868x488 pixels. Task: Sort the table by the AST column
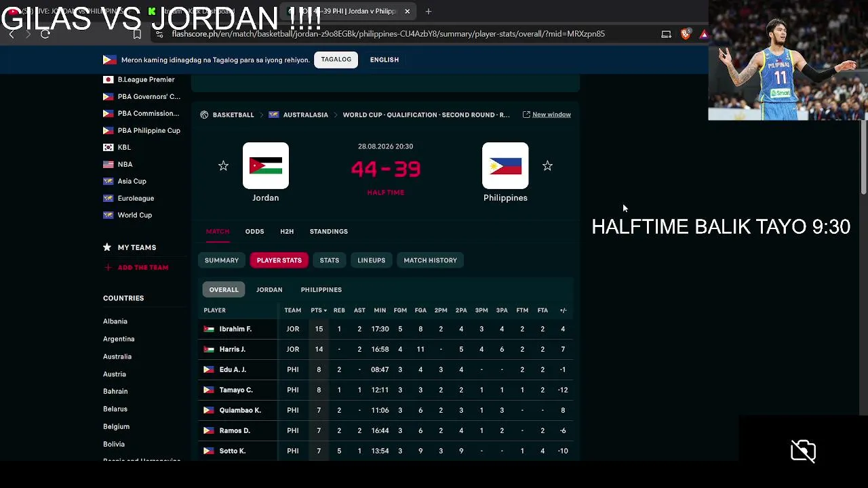[359, 310]
